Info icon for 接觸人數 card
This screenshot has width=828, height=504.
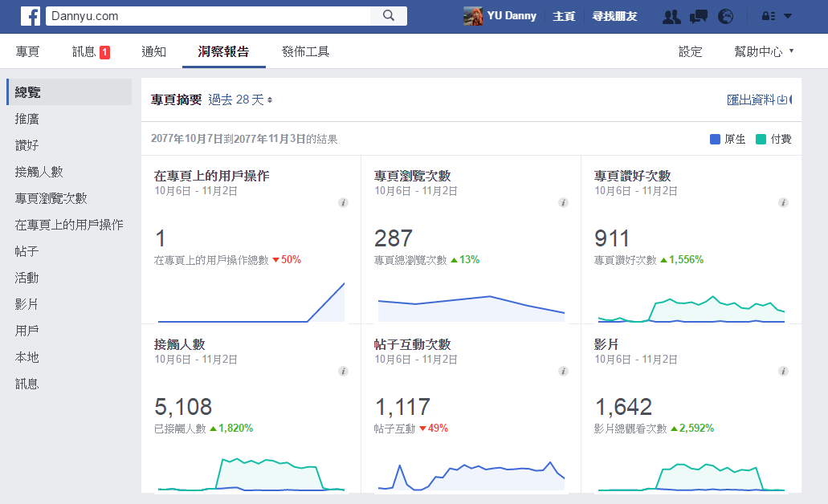pyautogui.click(x=343, y=371)
